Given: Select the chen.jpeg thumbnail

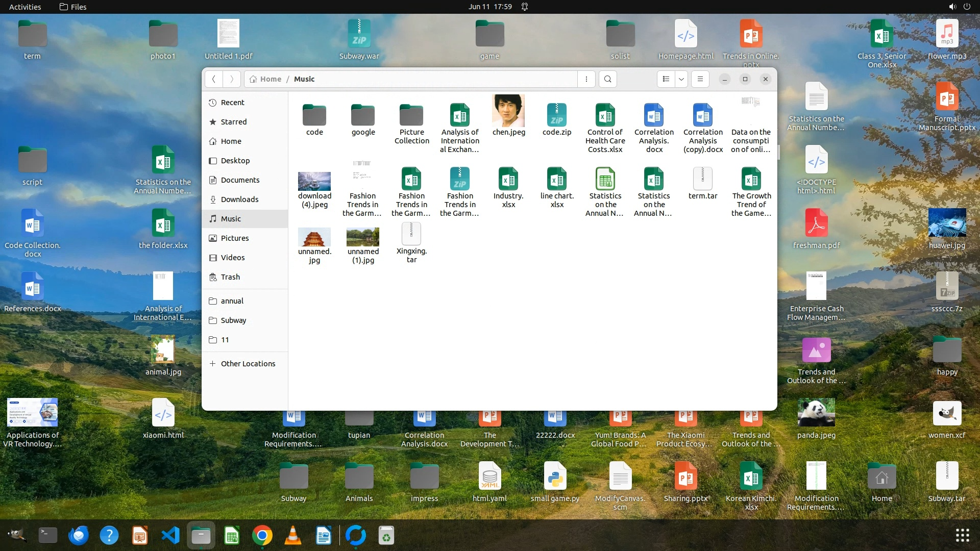Looking at the screenshot, I should (x=508, y=111).
